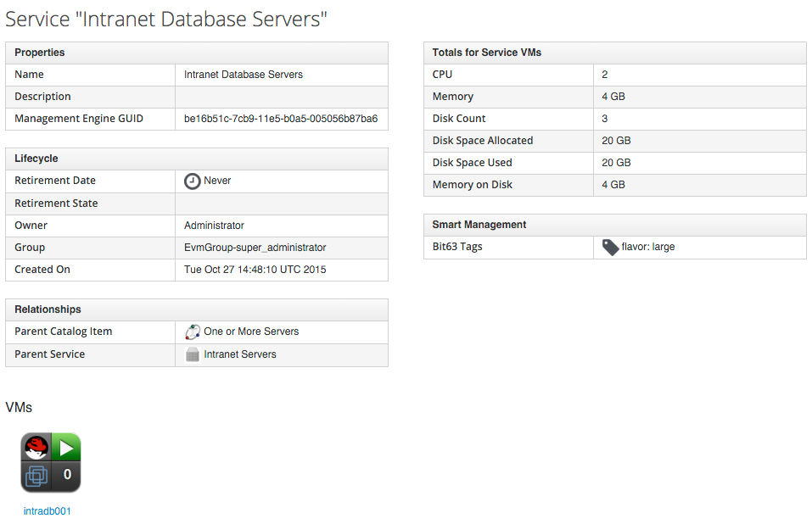Select the flavor: large tag text

648,248
